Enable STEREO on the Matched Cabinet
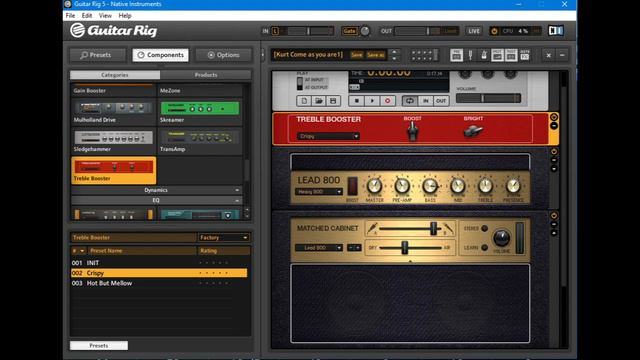640x360 pixels. pyautogui.click(x=484, y=229)
